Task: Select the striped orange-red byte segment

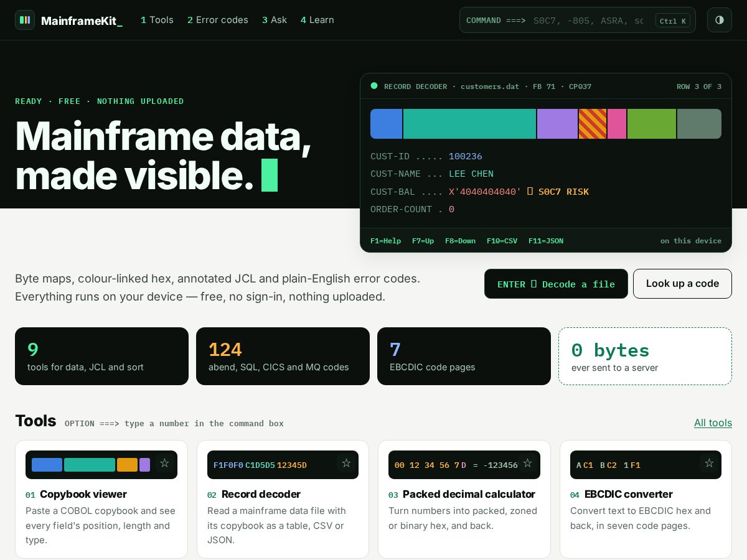Action: click(x=593, y=124)
